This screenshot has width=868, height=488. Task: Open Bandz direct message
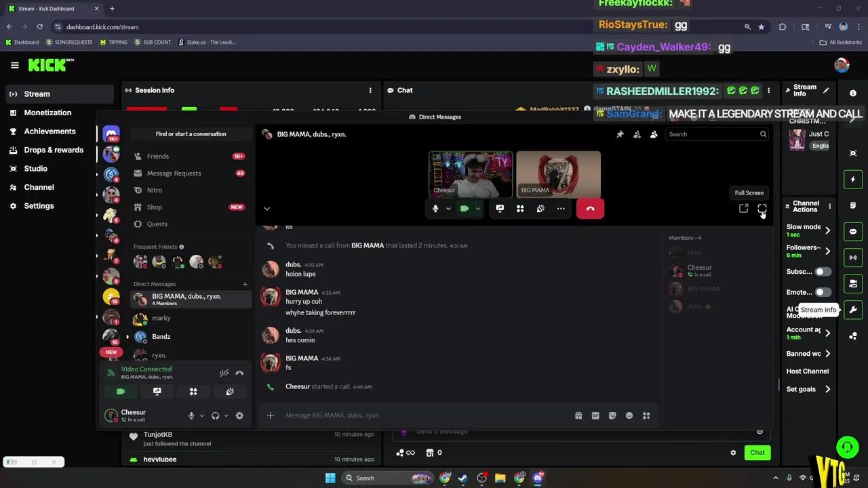pyautogui.click(x=191, y=336)
